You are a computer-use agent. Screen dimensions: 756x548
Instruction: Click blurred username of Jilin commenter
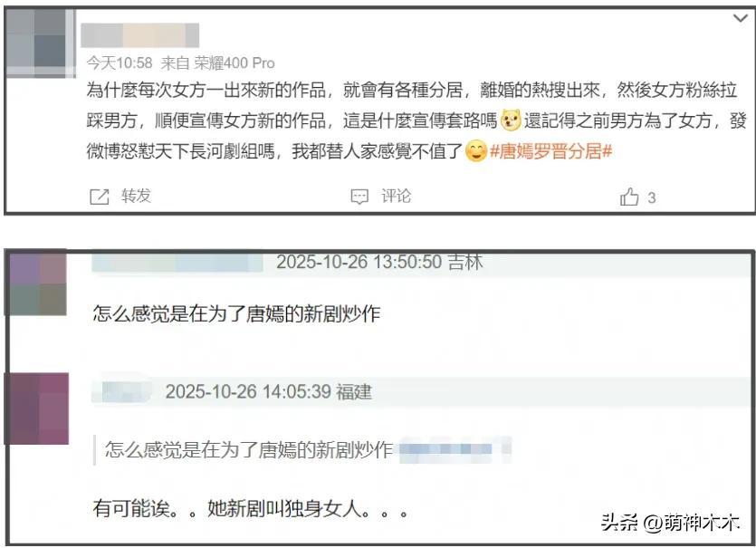click(x=177, y=263)
